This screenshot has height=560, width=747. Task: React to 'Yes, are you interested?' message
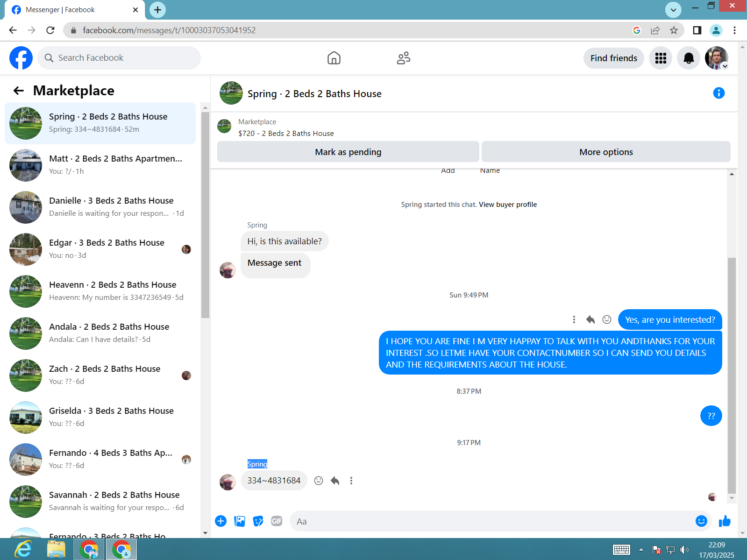click(x=607, y=319)
